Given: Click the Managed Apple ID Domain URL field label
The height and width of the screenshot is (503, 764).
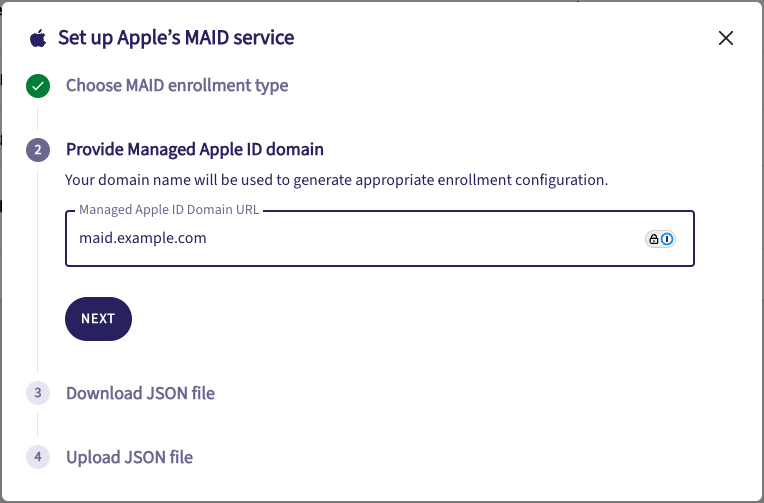Looking at the screenshot, I should [x=169, y=211].
